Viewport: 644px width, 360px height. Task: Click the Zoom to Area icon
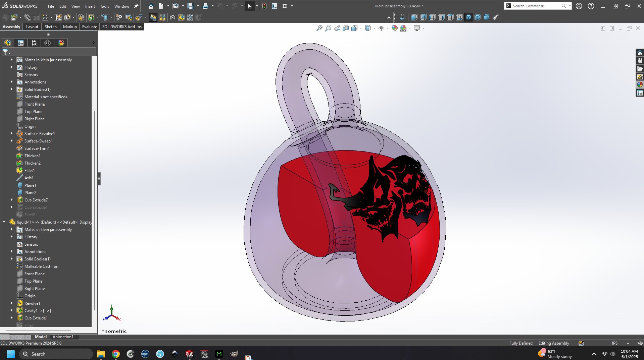pos(328,28)
